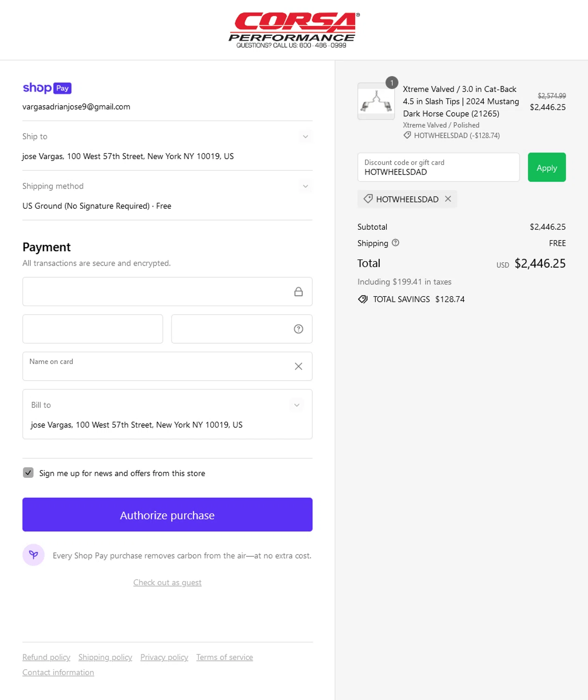
Task: Expand the Shipping method section
Action: [305, 186]
